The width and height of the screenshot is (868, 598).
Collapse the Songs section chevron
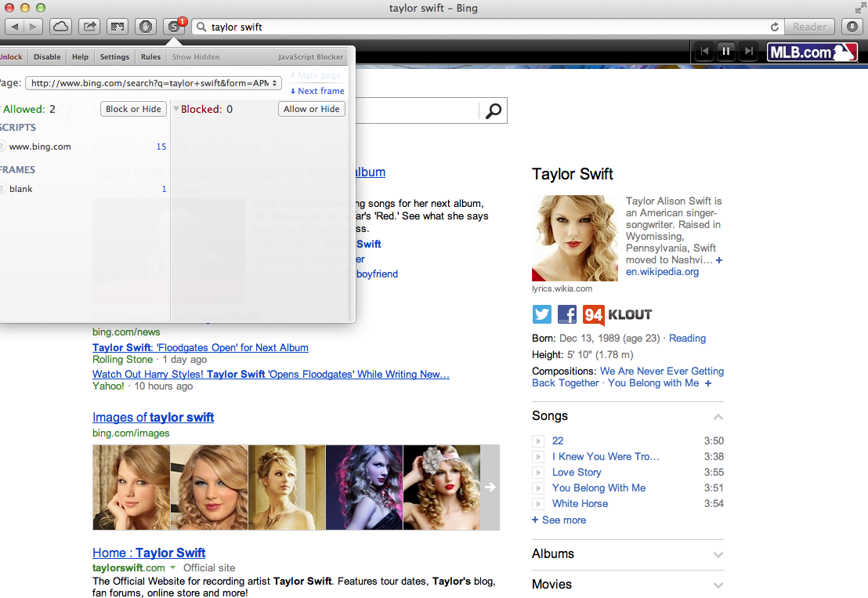(x=718, y=416)
